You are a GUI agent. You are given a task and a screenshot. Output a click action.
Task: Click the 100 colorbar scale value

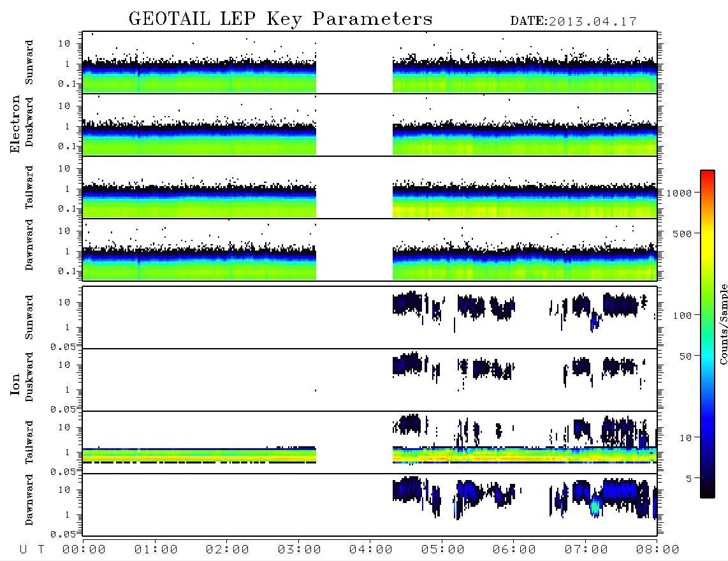click(x=682, y=316)
